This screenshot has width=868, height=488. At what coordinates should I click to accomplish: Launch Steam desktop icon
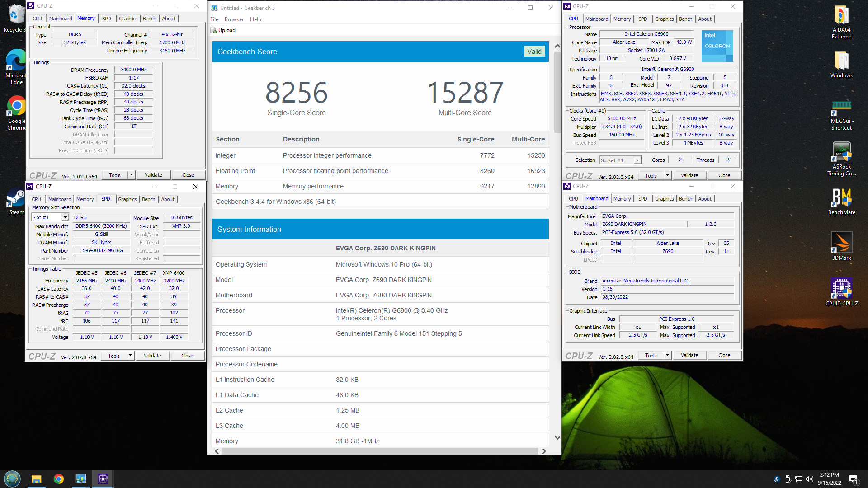(16, 202)
